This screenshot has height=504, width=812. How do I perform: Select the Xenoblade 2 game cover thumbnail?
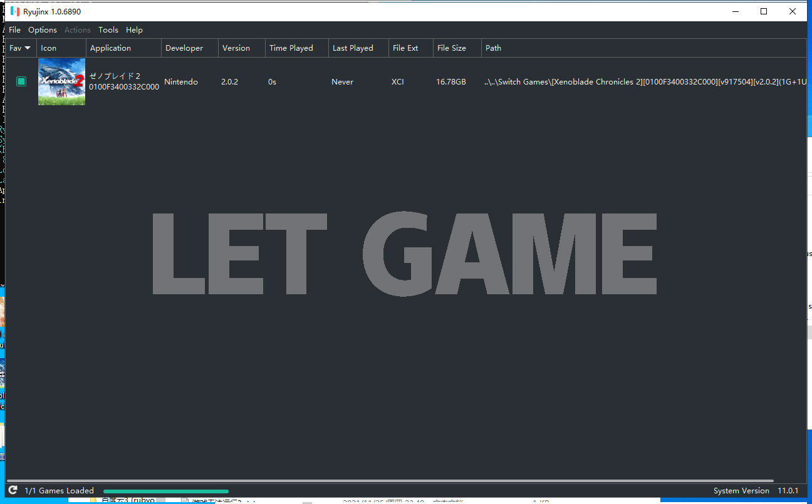tap(61, 81)
